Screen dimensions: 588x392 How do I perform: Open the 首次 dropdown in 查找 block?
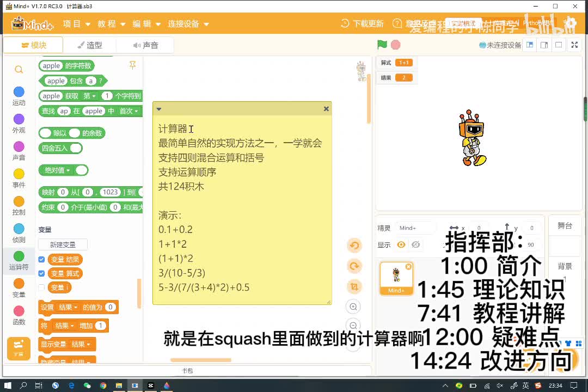(x=128, y=111)
